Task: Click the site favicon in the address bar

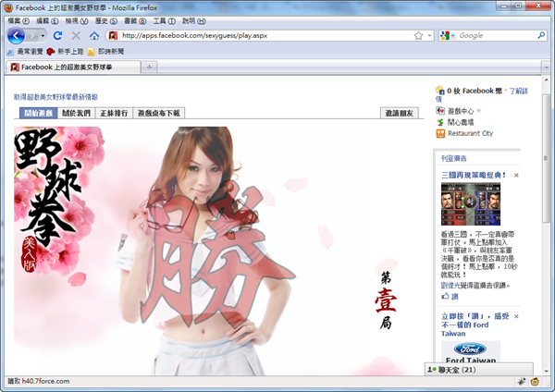Action: 113,35
